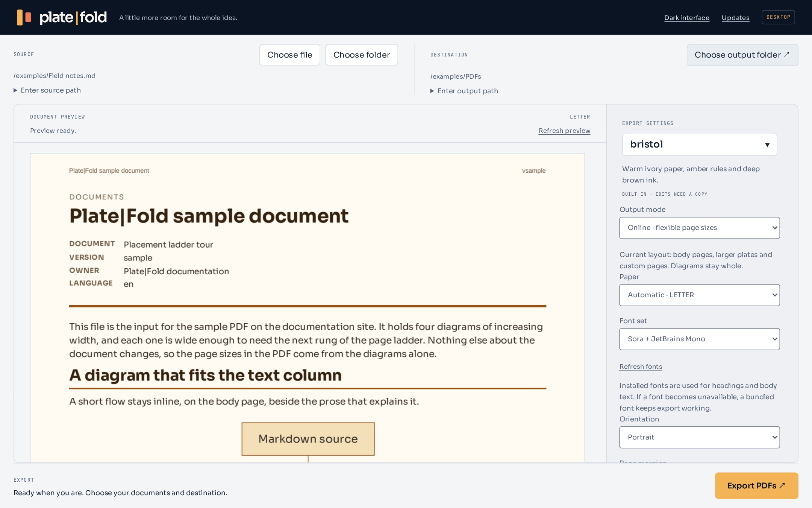Click the export status message text
Viewport: 812px width, 508px height.
(x=120, y=493)
